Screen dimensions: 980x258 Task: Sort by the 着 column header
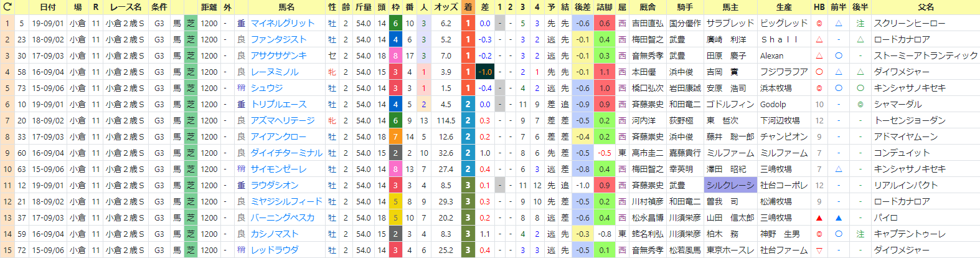[x=468, y=7]
